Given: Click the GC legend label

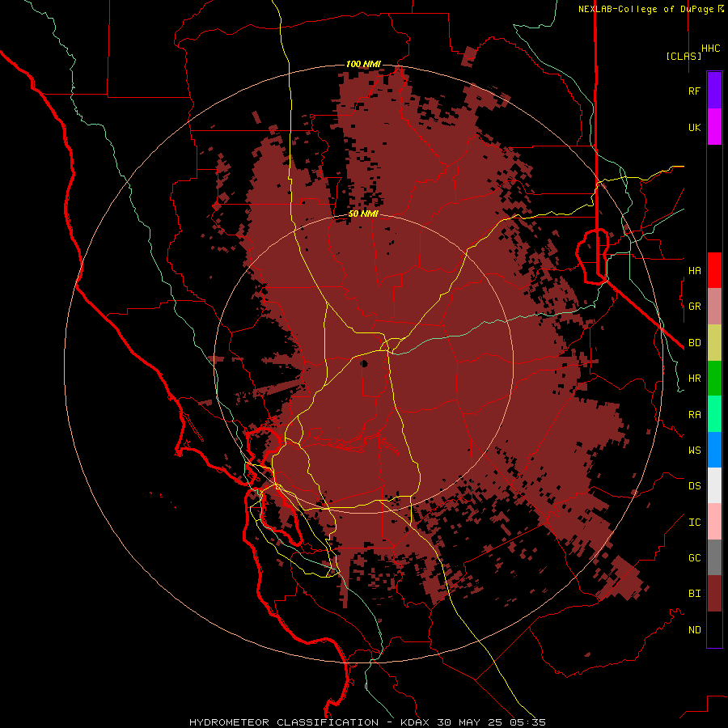Looking at the screenshot, I should (x=694, y=558).
